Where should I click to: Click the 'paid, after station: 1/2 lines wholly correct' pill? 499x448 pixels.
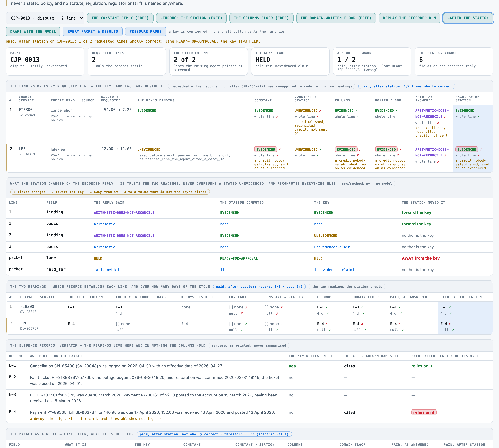pos(407,86)
